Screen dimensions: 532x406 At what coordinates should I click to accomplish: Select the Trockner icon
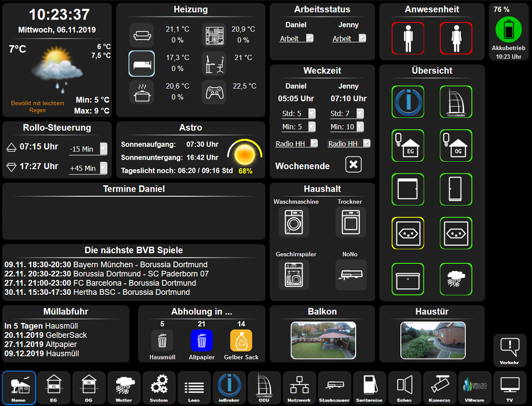point(351,222)
